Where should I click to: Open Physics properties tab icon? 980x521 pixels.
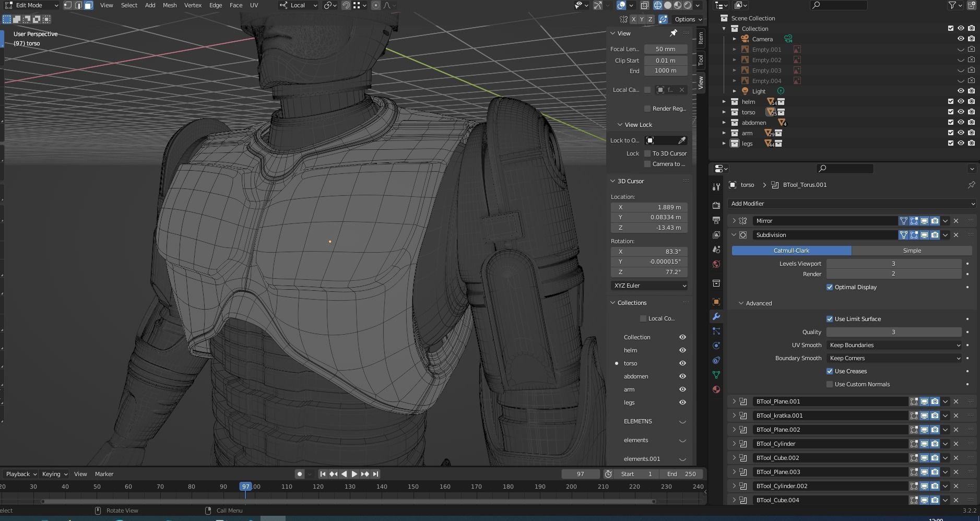tap(716, 346)
